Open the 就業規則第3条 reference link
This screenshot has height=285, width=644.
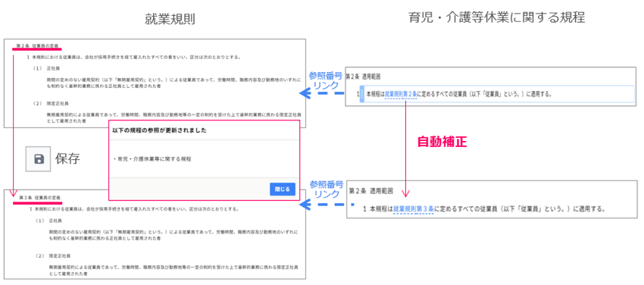pos(413,208)
